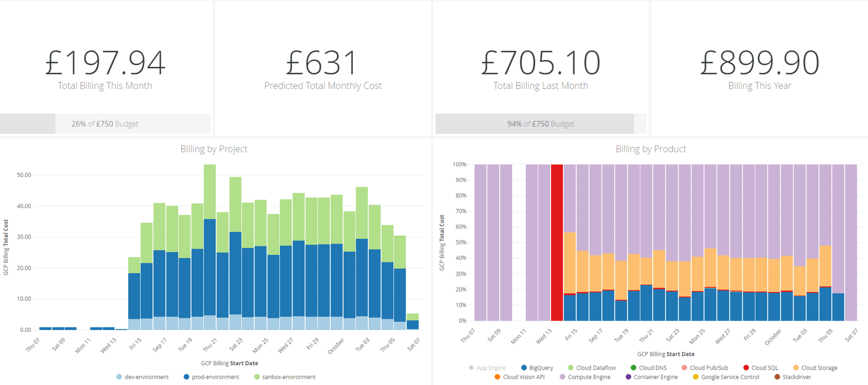Click the Cloud DNS legend dot
Screen dimensions: 868x385
(x=633, y=367)
